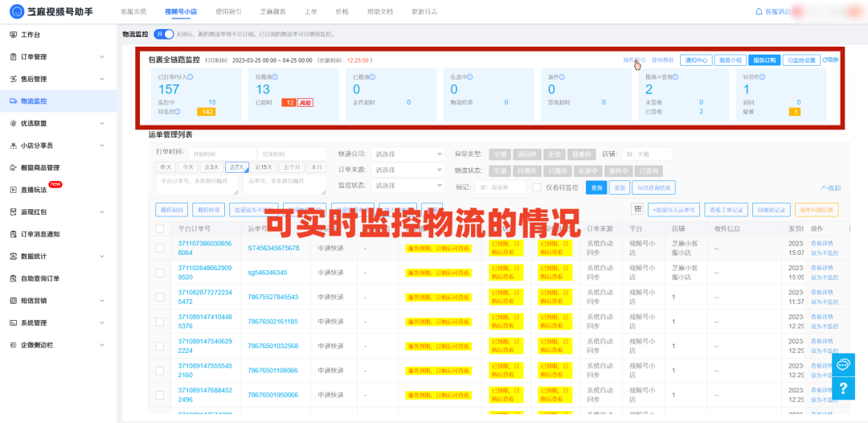Open the 使用指引 top tab
Viewport: 868px width, 423px height.
coord(227,11)
